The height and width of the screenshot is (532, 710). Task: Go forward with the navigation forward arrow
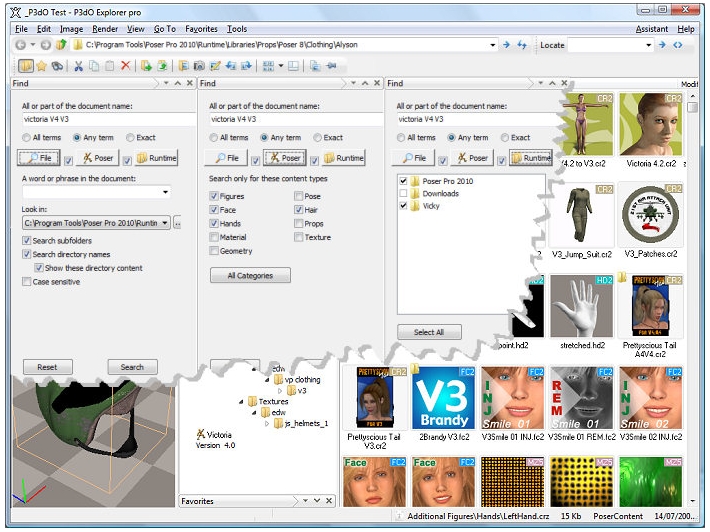pyautogui.click(x=46, y=45)
